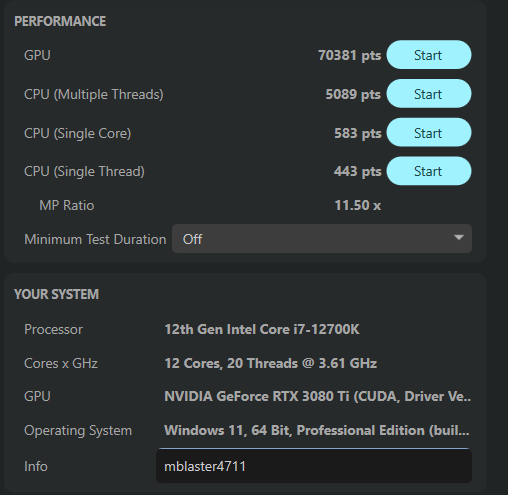Screen dimensions: 508x495
Task: Click the PERFORMANCE section heading
Action: pyautogui.click(x=60, y=21)
